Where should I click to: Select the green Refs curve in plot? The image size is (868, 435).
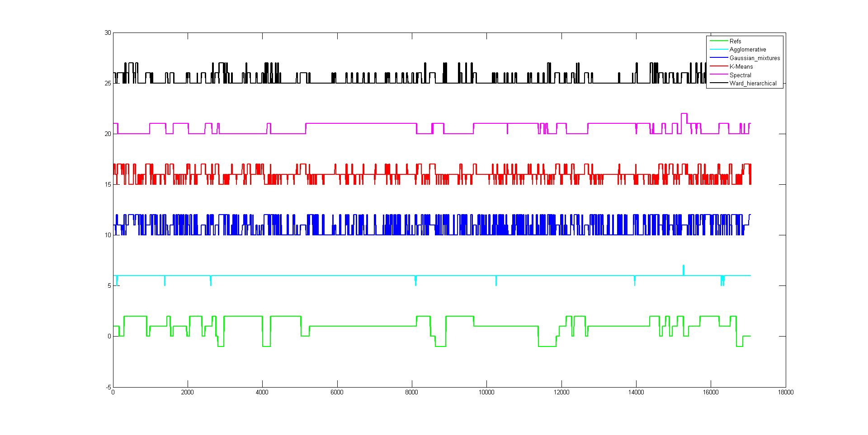click(x=362, y=326)
